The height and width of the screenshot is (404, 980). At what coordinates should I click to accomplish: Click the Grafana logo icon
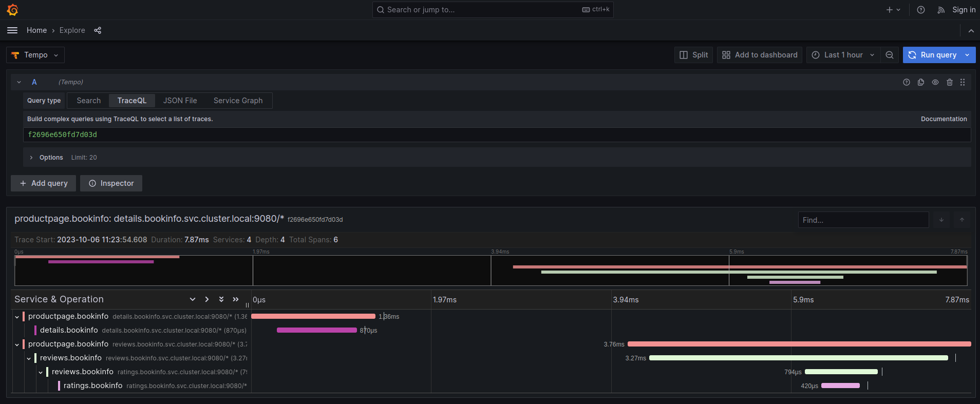point(13,10)
